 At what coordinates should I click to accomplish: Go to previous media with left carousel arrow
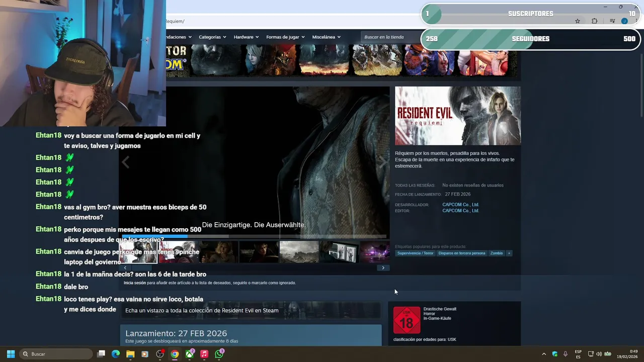pyautogui.click(x=125, y=162)
